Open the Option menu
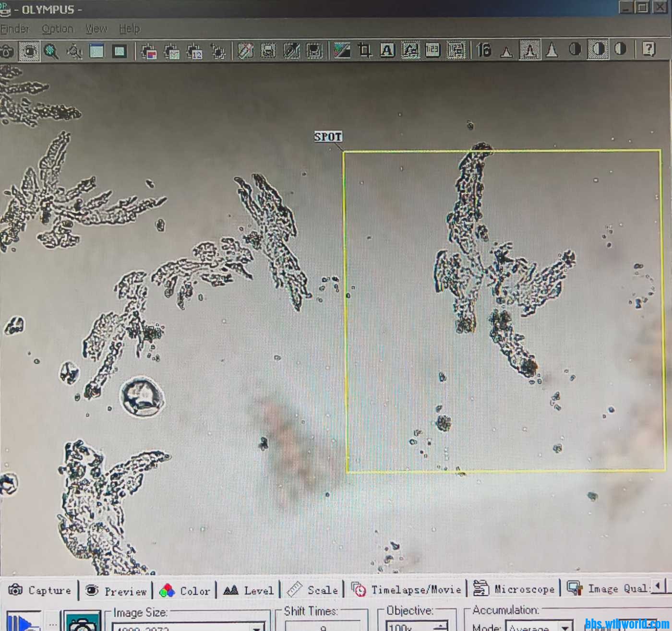This screenshot has height=631, width=672. [58, 29]
